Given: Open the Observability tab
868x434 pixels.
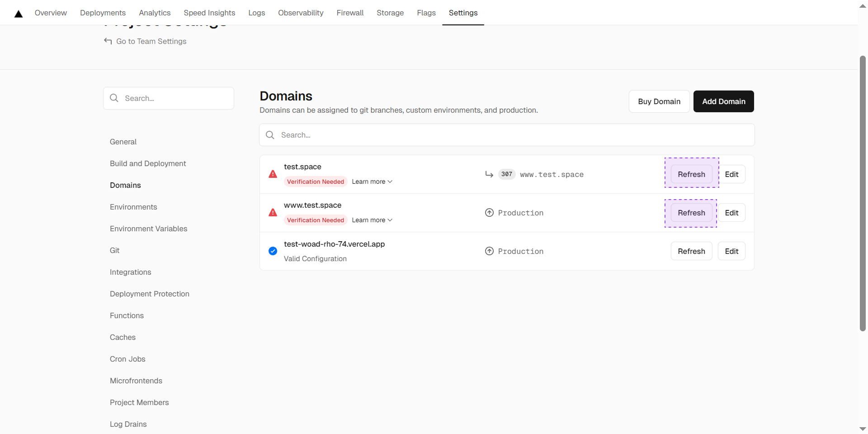Looking at the screenshot, I should 301,13.
